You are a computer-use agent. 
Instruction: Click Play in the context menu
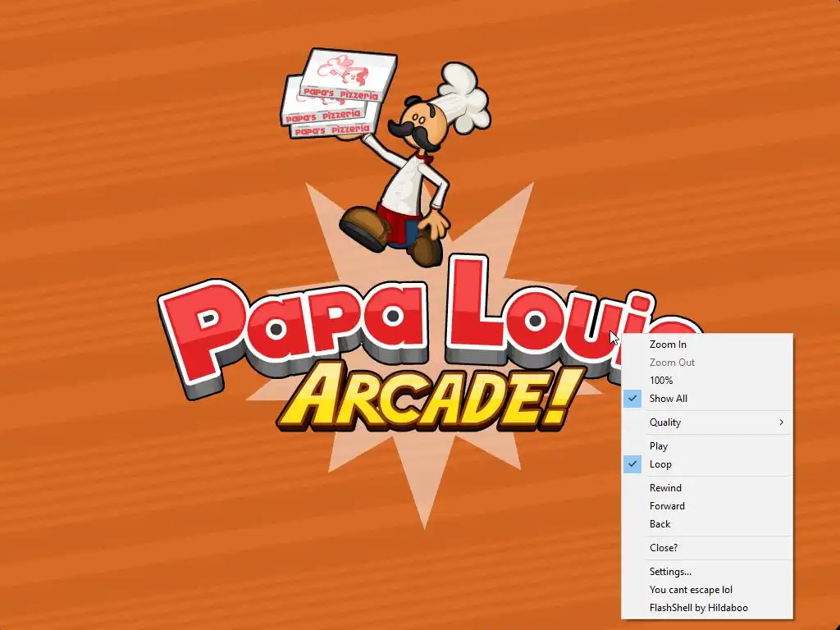coord(706,445)
